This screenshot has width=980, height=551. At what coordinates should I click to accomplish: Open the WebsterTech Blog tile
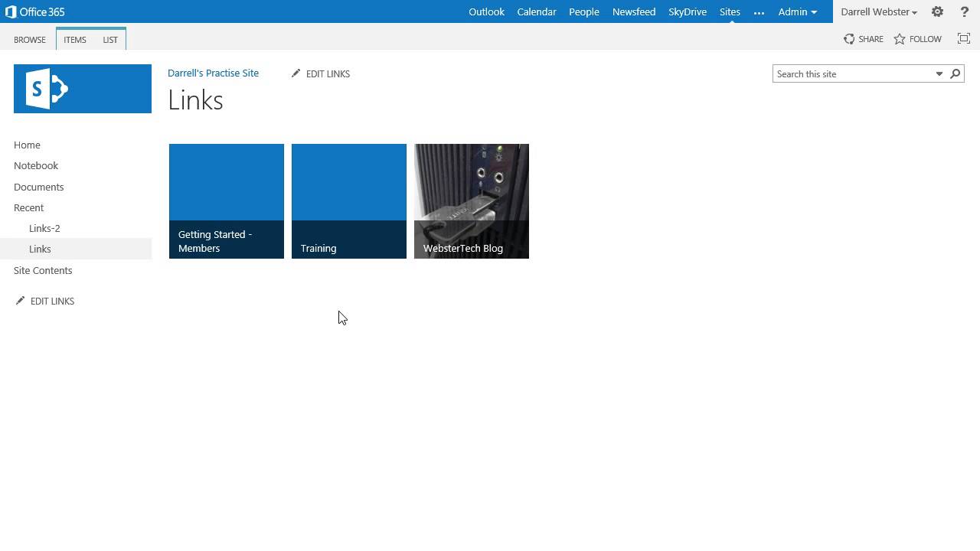click(x=472, y=201)
